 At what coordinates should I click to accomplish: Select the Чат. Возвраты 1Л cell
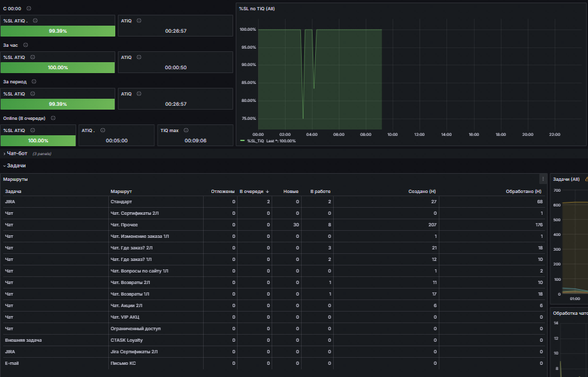(156, 294)
